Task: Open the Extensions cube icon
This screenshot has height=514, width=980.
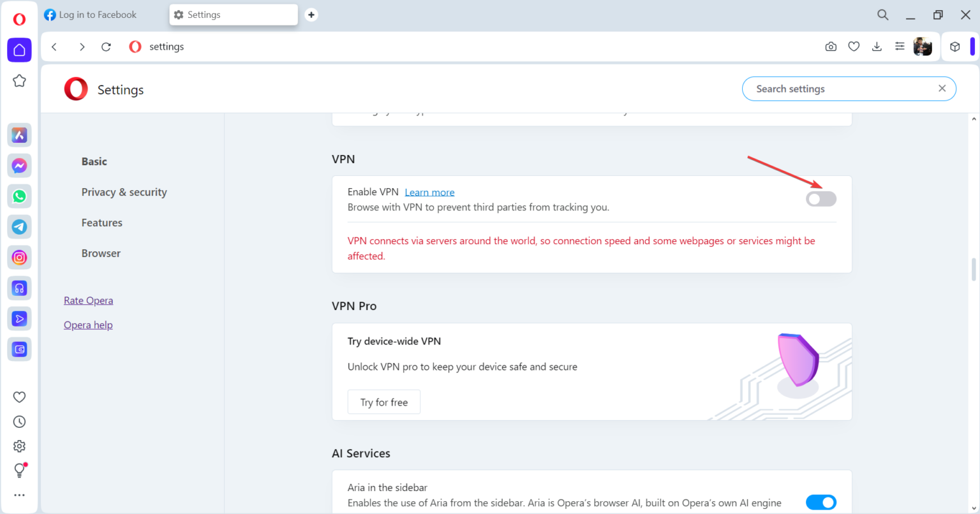Action: 954,46
